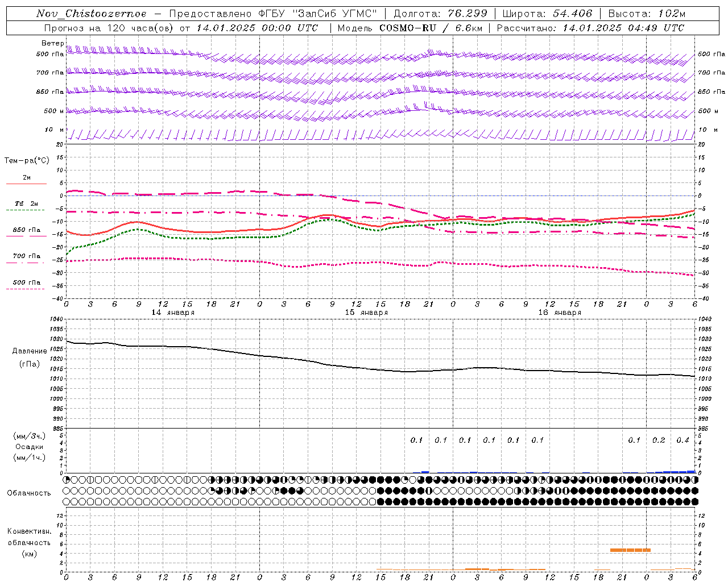This screenshot has width=728, height=582.
Task: Click the 2м temperature legend label
Action: pyautogui.click(x=27, y=178)
